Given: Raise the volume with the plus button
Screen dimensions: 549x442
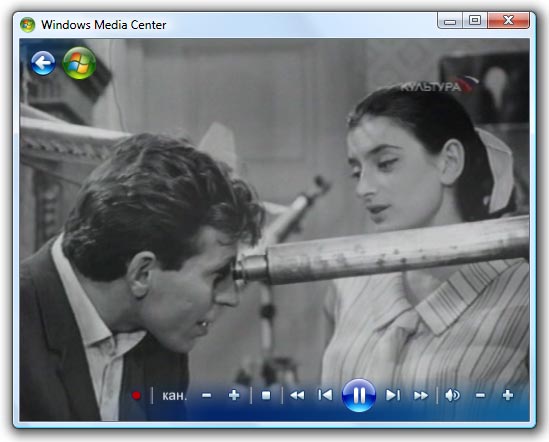Looking at the screenshot, I should tap(508, 395).
